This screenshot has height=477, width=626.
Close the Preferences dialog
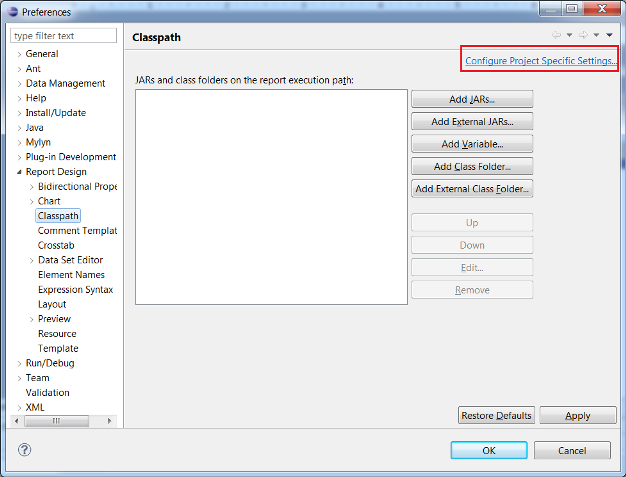coord(602,9)
